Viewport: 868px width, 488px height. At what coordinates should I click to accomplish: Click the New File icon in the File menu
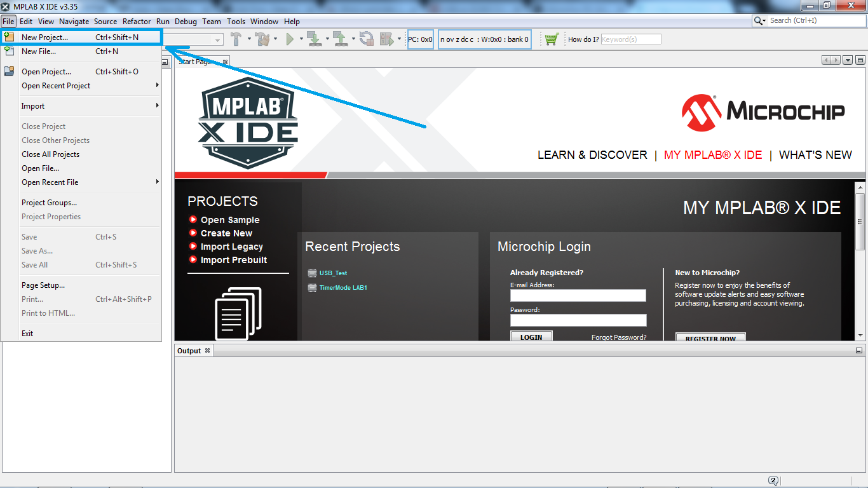coord(8,51)
